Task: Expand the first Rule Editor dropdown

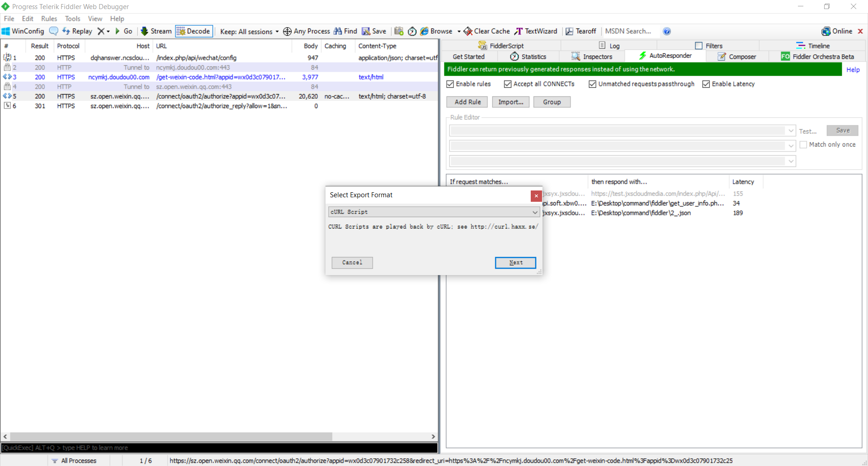Action: click(791, 131)
